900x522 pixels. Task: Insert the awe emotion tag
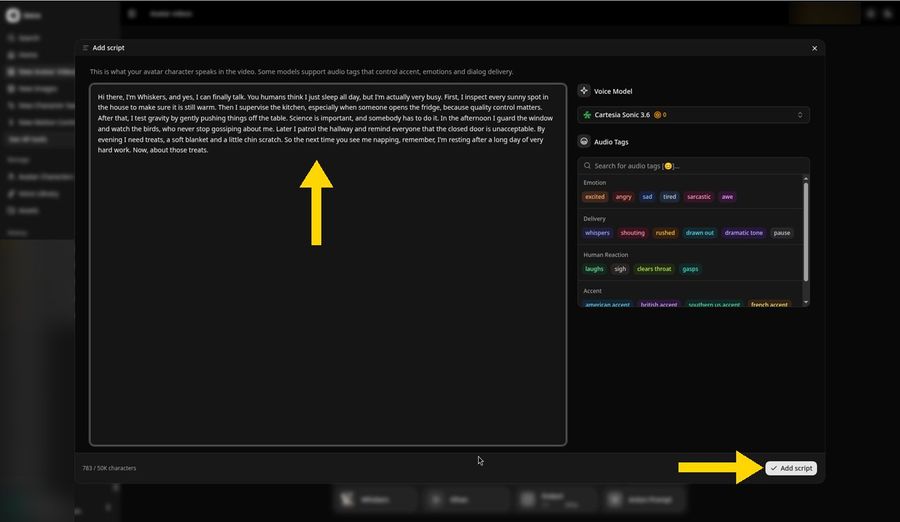tap(727, 196)
